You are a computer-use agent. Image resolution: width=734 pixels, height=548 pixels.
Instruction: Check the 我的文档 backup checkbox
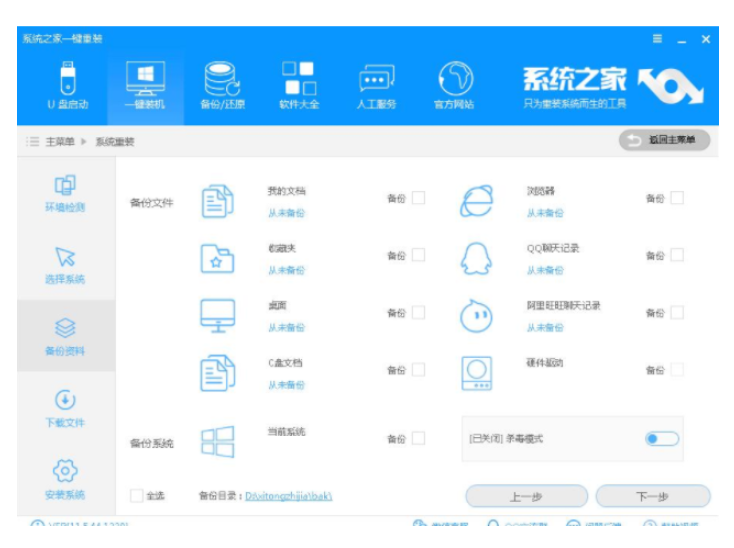tap(418, 198)
